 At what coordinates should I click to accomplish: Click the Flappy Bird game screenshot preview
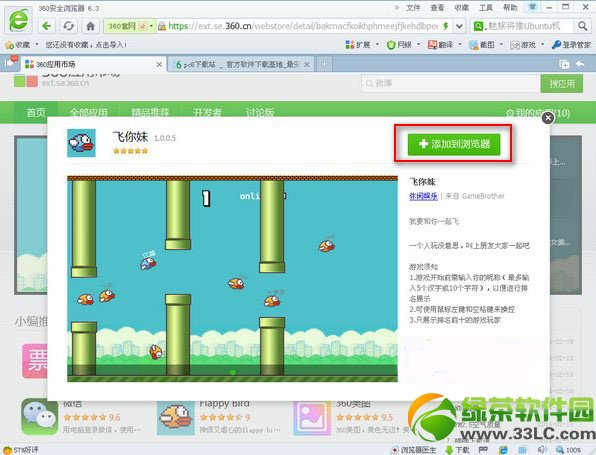click(232, 279)
